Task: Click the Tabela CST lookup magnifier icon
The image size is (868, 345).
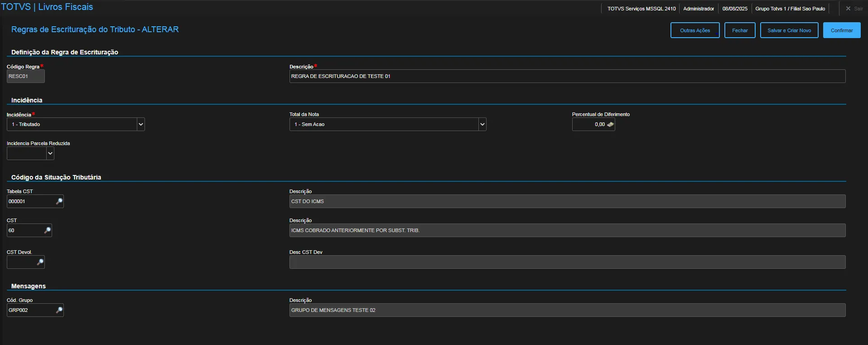Action: [x=59, y=201]
